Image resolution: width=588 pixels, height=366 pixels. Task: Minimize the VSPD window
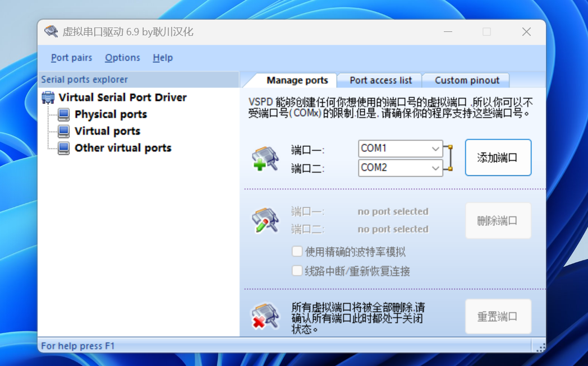(448, 32)
